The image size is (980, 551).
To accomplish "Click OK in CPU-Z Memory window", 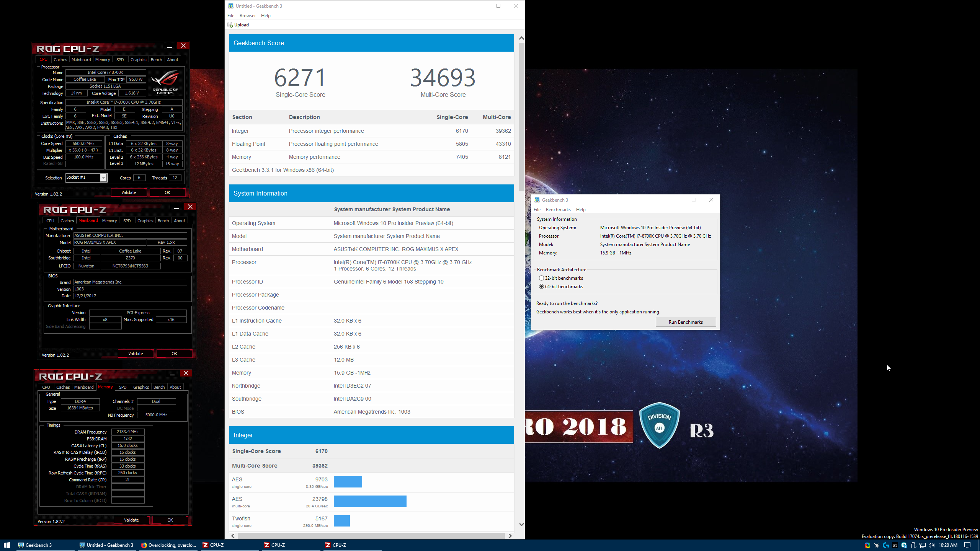I will 170,520.
